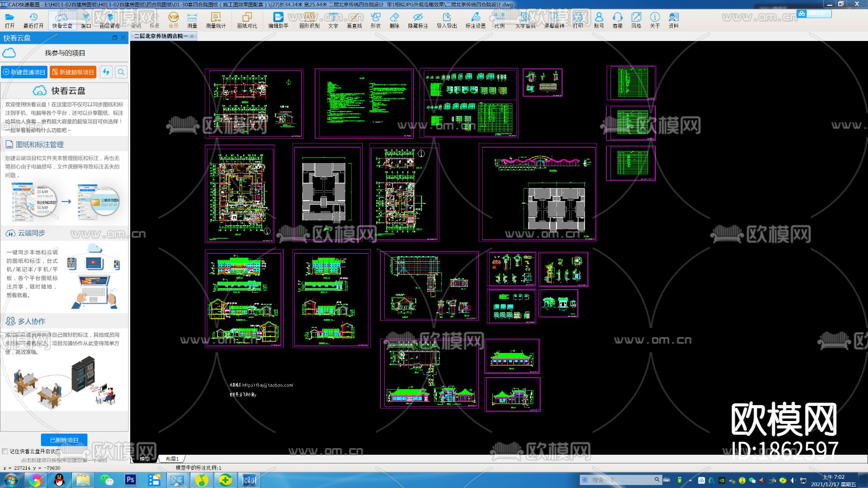Click 新建普通项目 button
The image size is (868, 488).
(x=24, y=72)
